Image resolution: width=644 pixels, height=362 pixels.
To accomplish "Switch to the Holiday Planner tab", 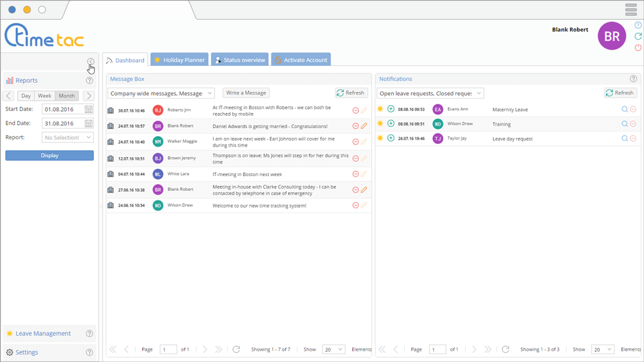I will (179, 60).
